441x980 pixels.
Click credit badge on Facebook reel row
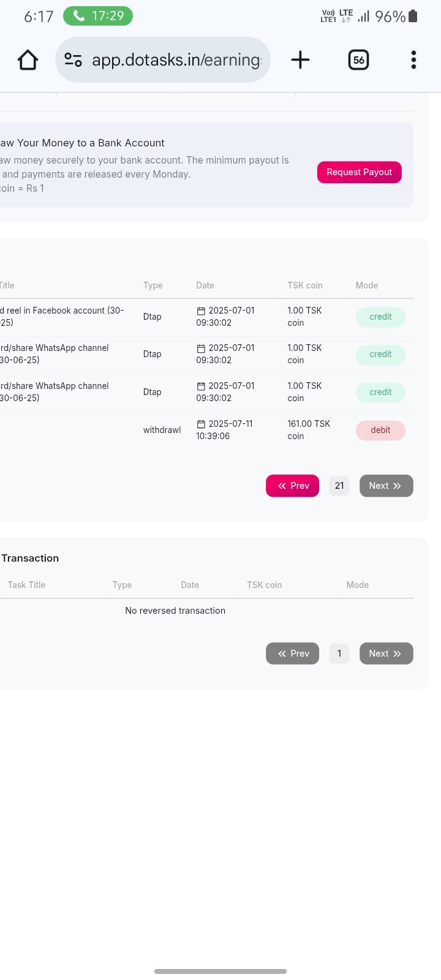380,317
